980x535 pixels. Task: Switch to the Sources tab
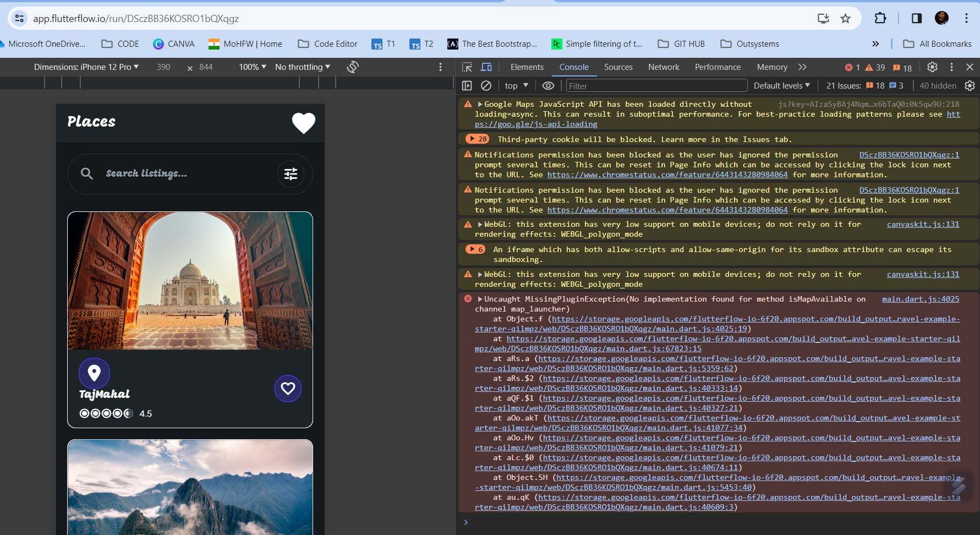pyautogui.click(x=618, y=67)
